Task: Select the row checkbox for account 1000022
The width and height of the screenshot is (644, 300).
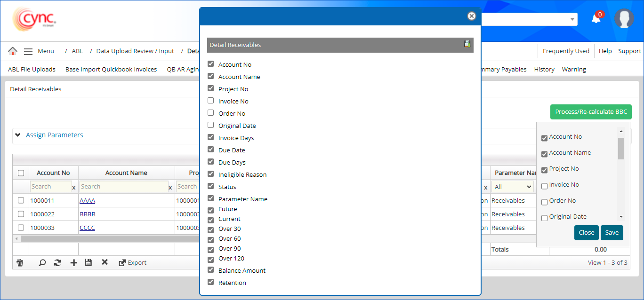Action: click(x=21, y=214)
